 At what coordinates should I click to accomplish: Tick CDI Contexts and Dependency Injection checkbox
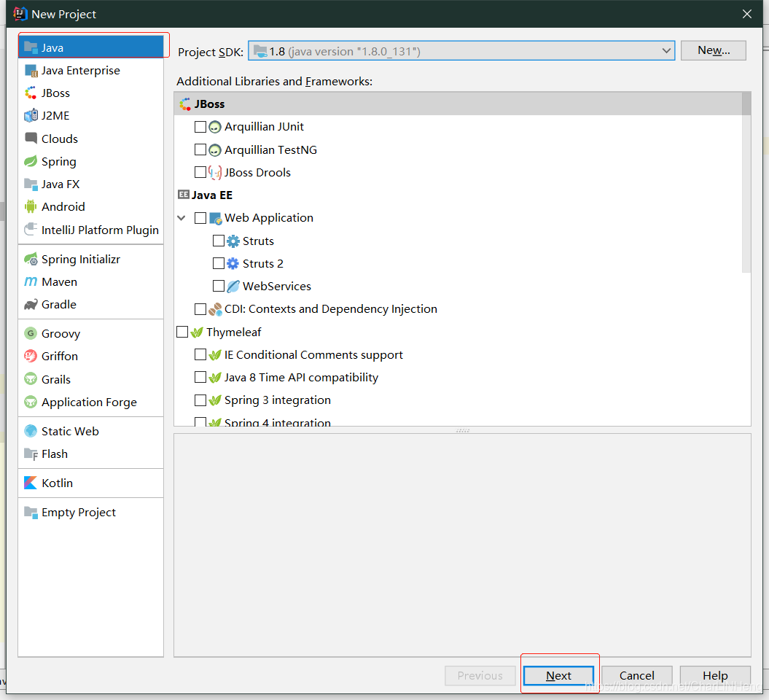200,309
